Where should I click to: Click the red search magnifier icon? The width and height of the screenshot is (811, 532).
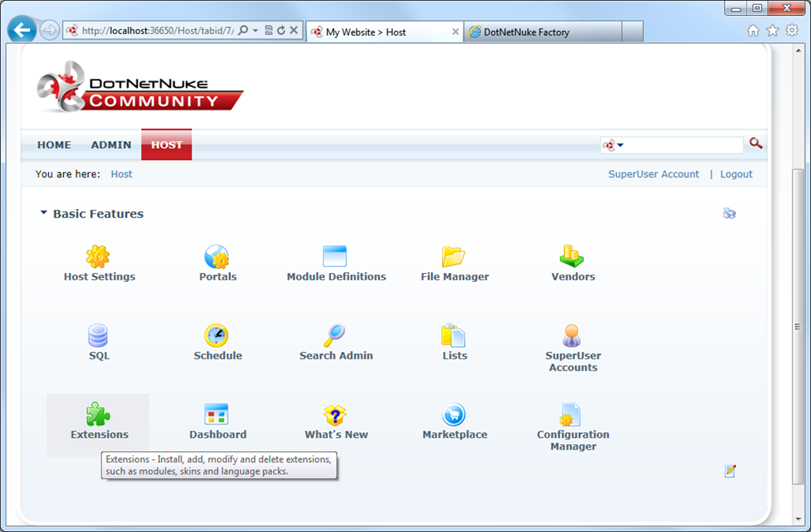pyautogui.click(x=756, y=144)
